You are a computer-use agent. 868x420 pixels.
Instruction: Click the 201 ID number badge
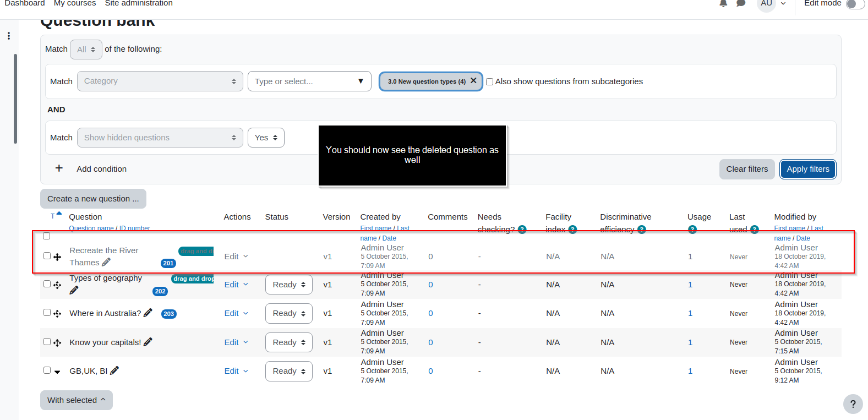[168, 263]
